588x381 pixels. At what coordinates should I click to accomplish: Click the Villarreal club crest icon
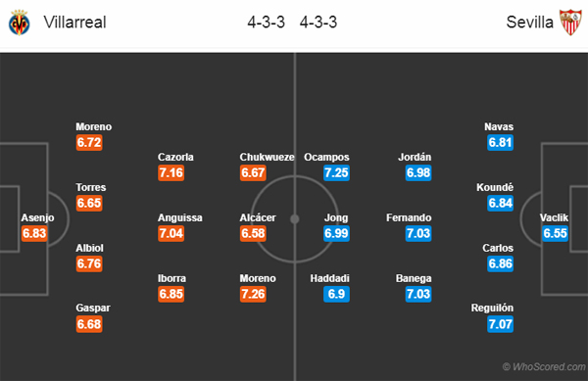pos(20,23)
